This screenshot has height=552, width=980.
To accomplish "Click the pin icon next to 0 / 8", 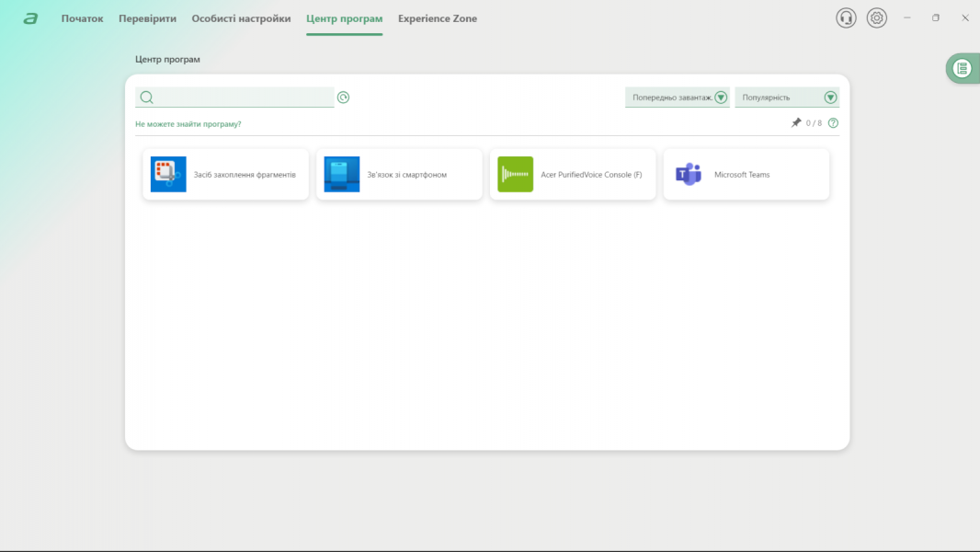I will click(796, 123).
